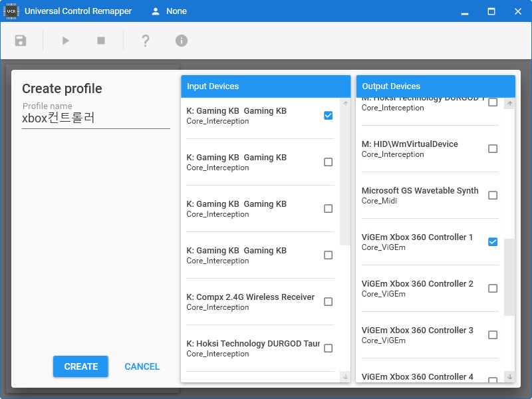Tick Hoksi Technology DURGOD checkbox under Input Devices

(328, 348)
